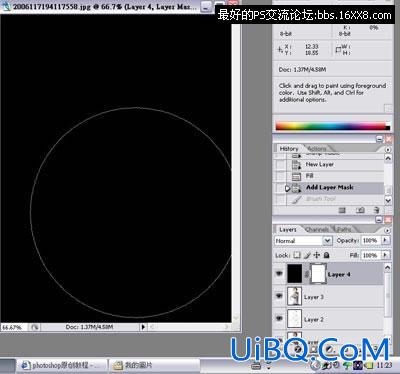Viewport: 400px width, 374px height.
Task: Switch to the Paths tab
Action: pyautogui.click(x=344, y=230)
